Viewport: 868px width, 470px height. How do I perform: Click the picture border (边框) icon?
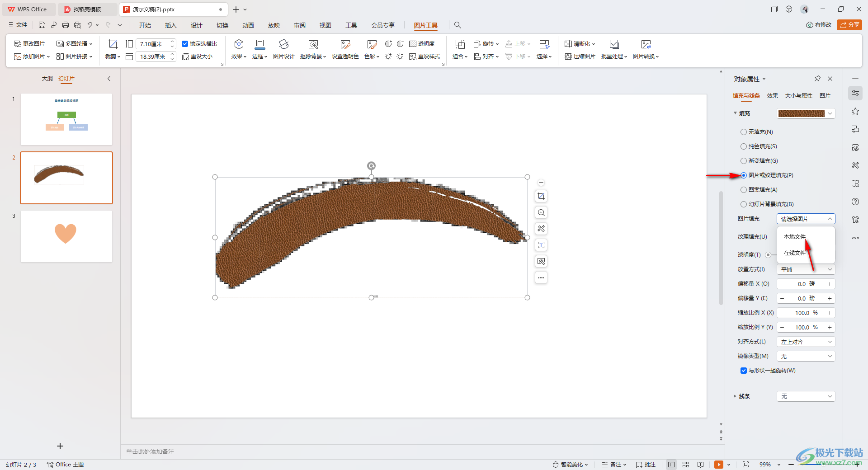260,44
